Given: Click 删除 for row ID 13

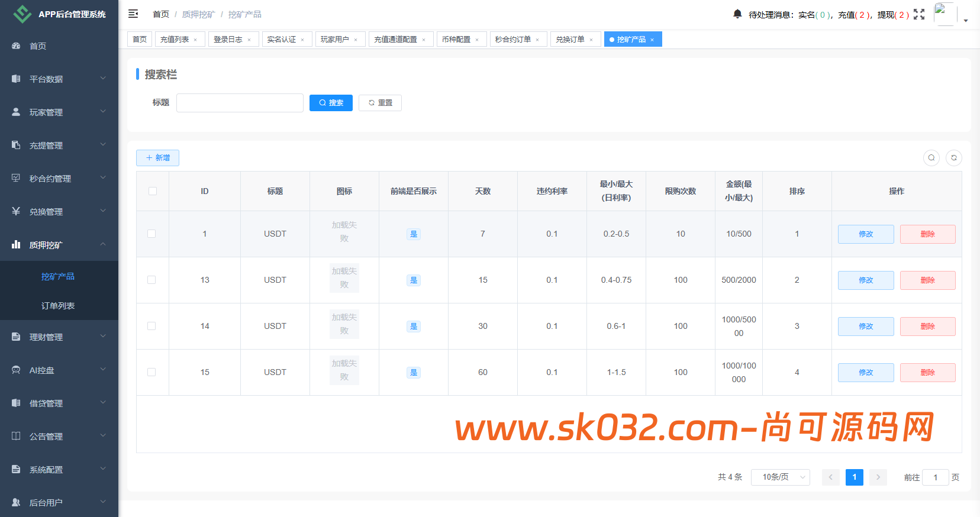Looking at the screenshot, I should (927, 280).
